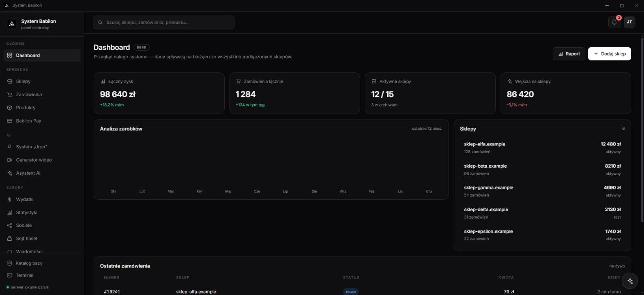The height and width of the screenshot is (295, 644).
Task: Open Sejf haseł in the sidebar
Action: [42, 238]
